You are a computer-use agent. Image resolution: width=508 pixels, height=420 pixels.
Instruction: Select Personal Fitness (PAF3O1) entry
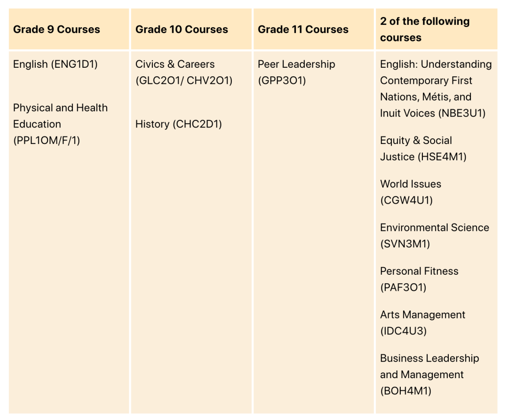click(x=419, y=279)
